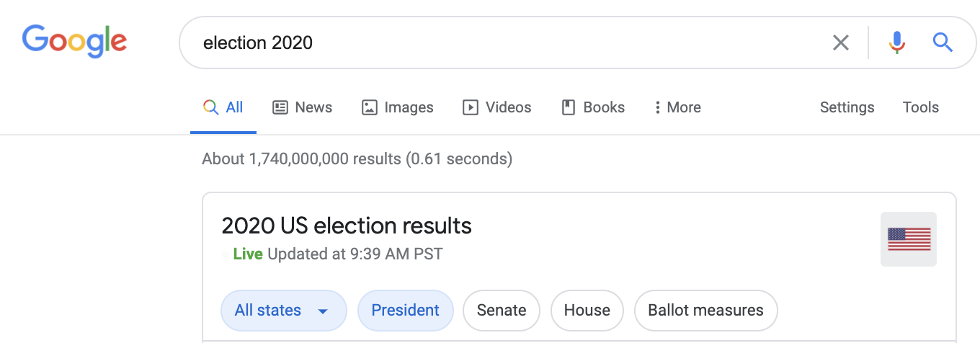Start voice search with microphone icon
Screen dimensions: 980x343
896,43
